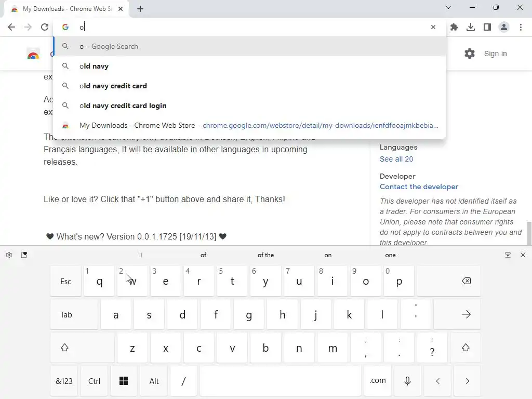
Task: Open touch keyboard settings gear
Action: coord(9,255)
